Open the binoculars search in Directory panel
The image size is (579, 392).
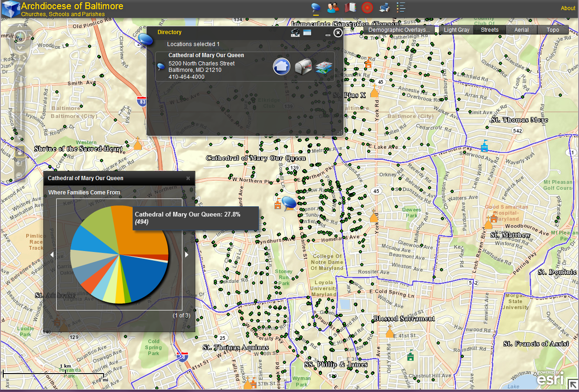point(296,32)
